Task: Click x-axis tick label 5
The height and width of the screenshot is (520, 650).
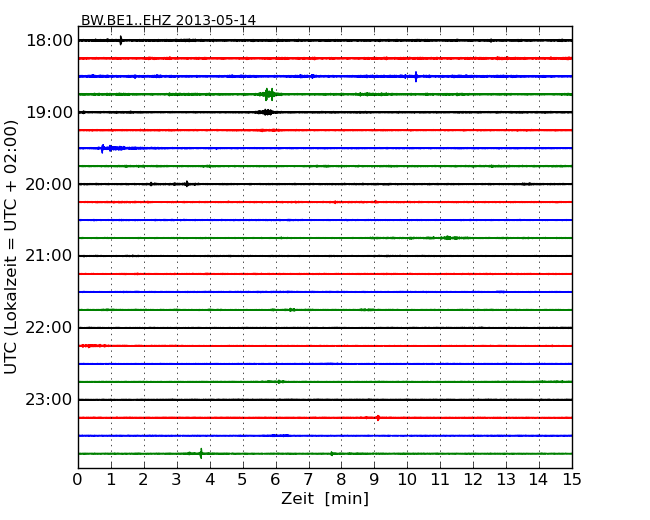Action: pos(242,480)
